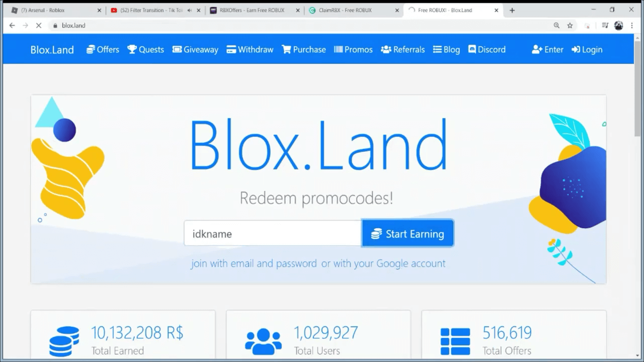Image resolution: width=644 pixels, height=362 pixels.
Task: Click the Start Earning button
Action: point(408,233)
